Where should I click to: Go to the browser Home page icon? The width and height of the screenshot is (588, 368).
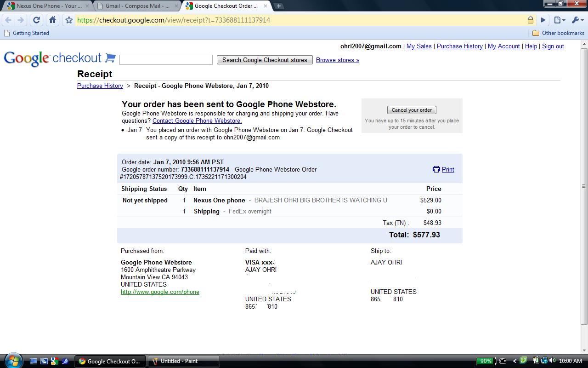click(52, 20)
